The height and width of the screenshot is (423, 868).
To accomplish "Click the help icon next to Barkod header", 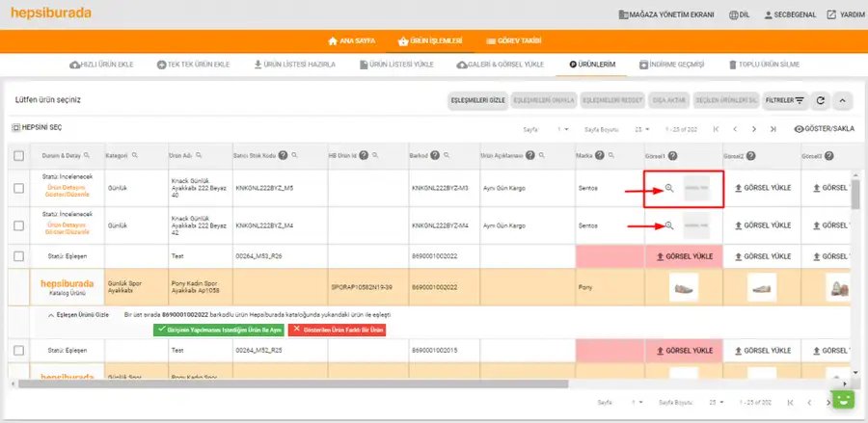I will coord(435,156).
